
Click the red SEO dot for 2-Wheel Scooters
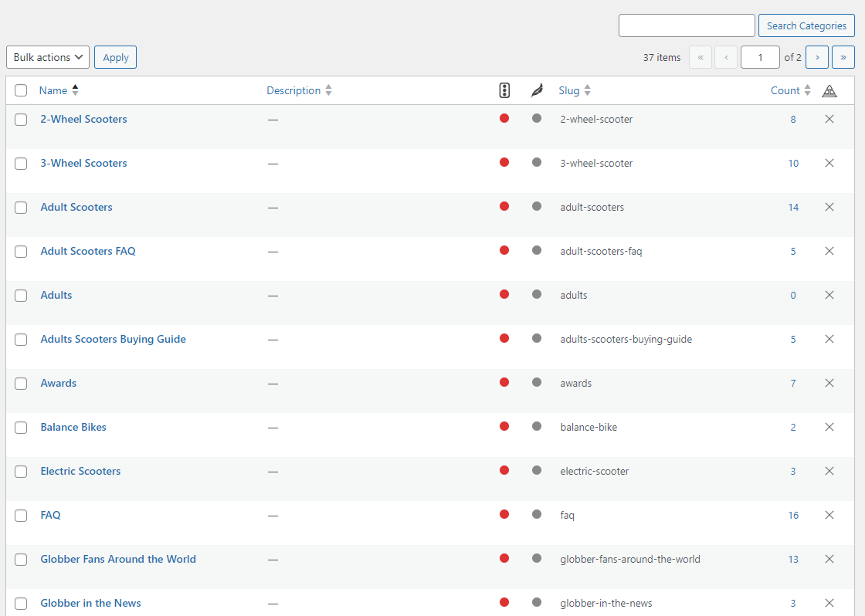(504, 118)
